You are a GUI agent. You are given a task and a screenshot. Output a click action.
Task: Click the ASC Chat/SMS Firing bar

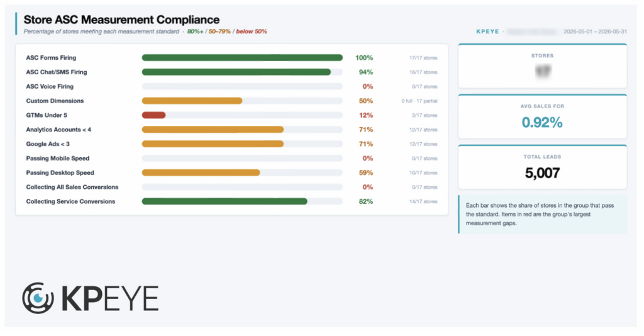(x=242, y=72)
